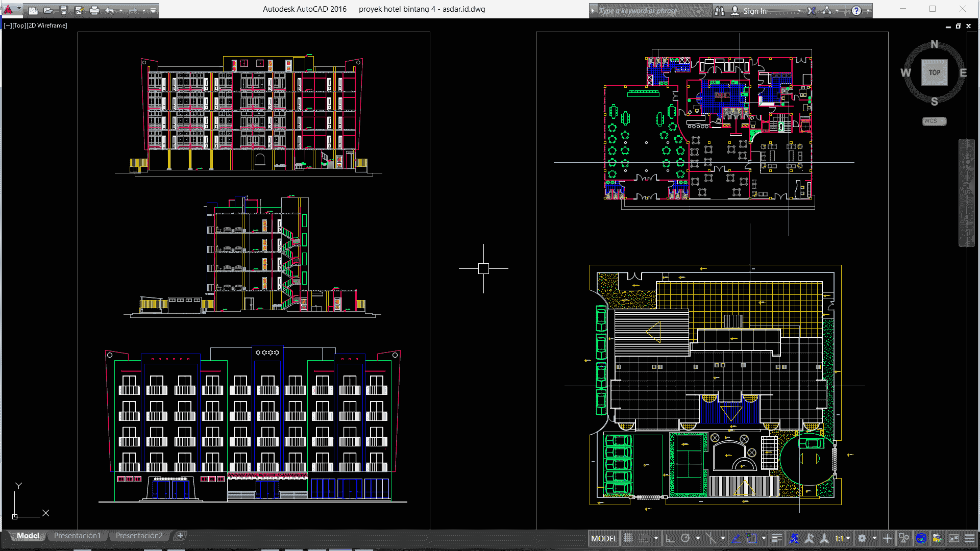This screenshot has width=980, height=551.
Task: Click the Save floppy disk icon
Action: [x=64, y=10]
